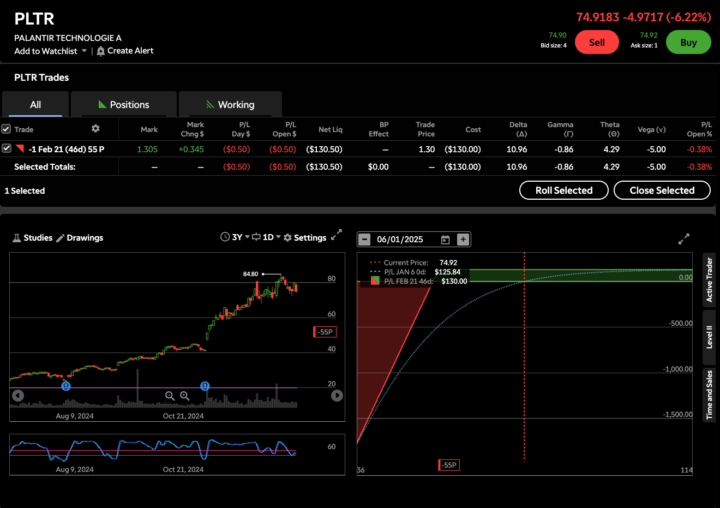
Task: Click the second blue chart event marker
Action: click(205, 386)
